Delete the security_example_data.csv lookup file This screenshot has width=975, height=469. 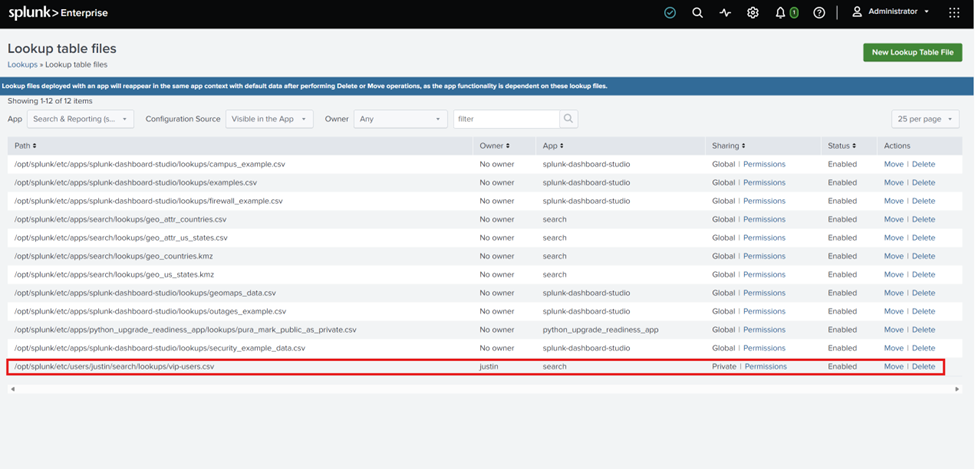(923, 348)
